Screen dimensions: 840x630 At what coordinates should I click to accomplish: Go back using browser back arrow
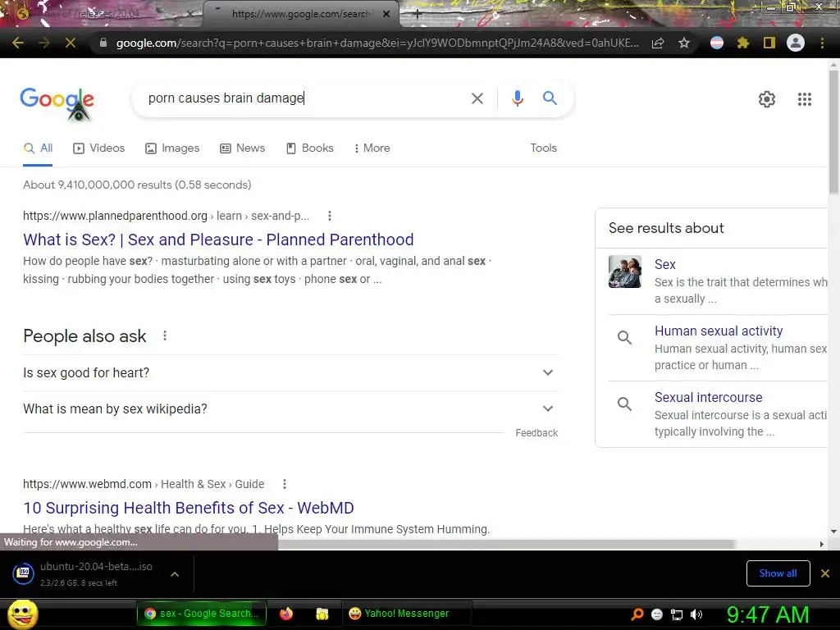point(18,43)
